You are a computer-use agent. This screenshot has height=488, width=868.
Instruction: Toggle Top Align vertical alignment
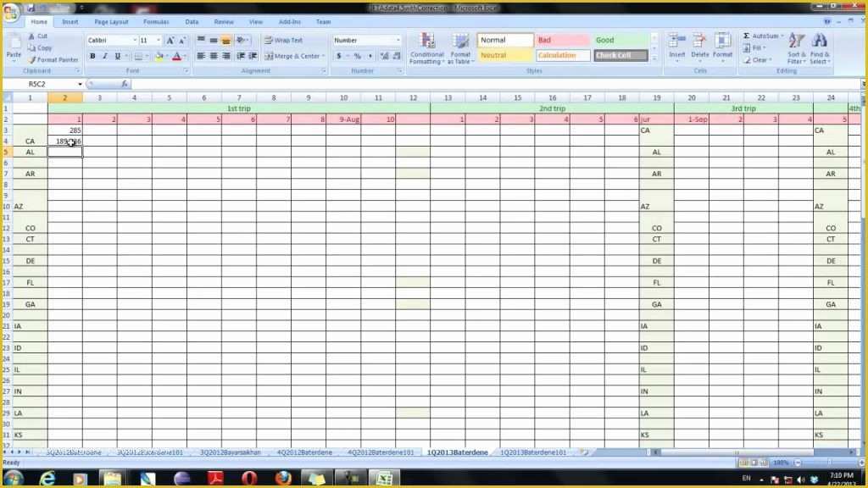point(201,41)
